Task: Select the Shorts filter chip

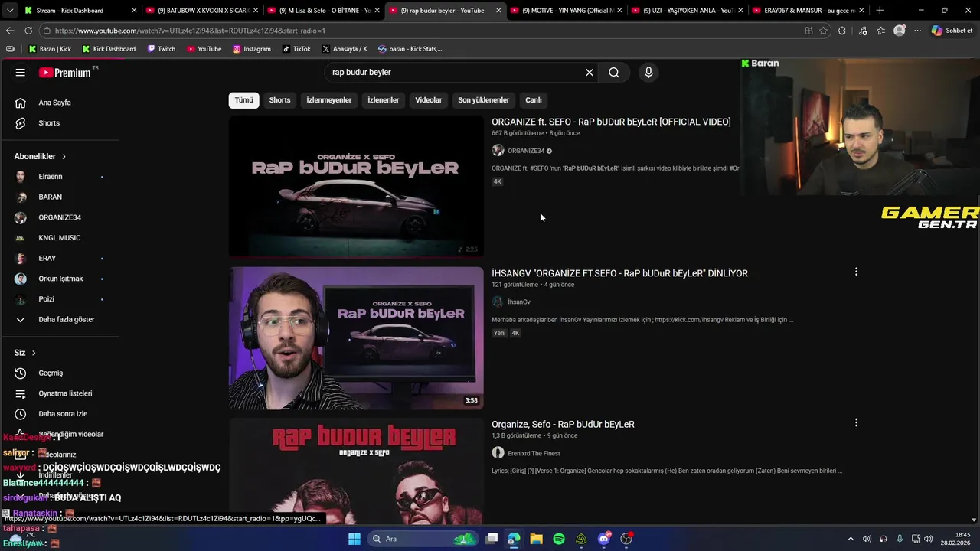Action: (279, 100)
